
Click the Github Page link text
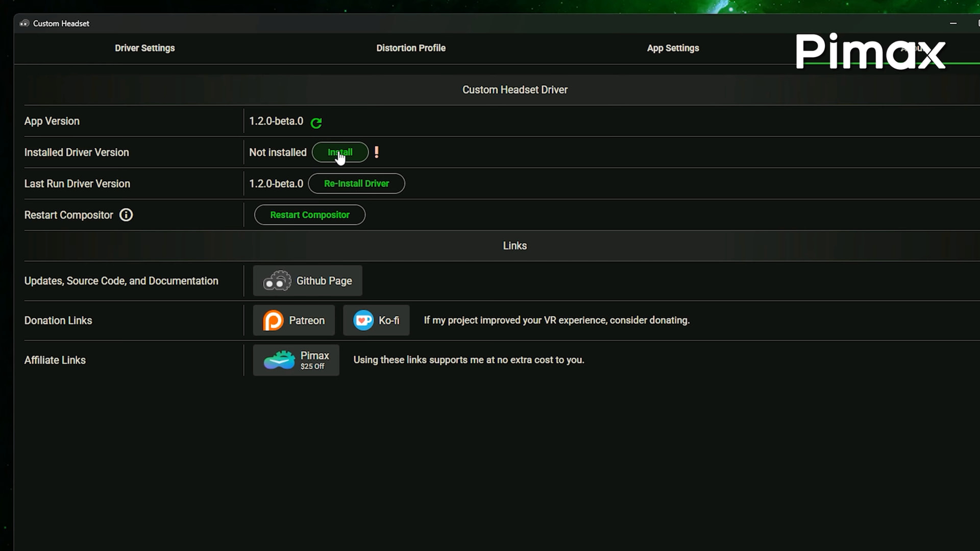click(x=324, y=281)
